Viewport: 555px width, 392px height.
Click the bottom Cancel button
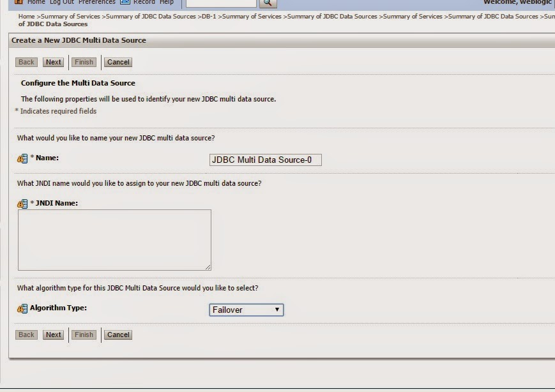point(118,335)
